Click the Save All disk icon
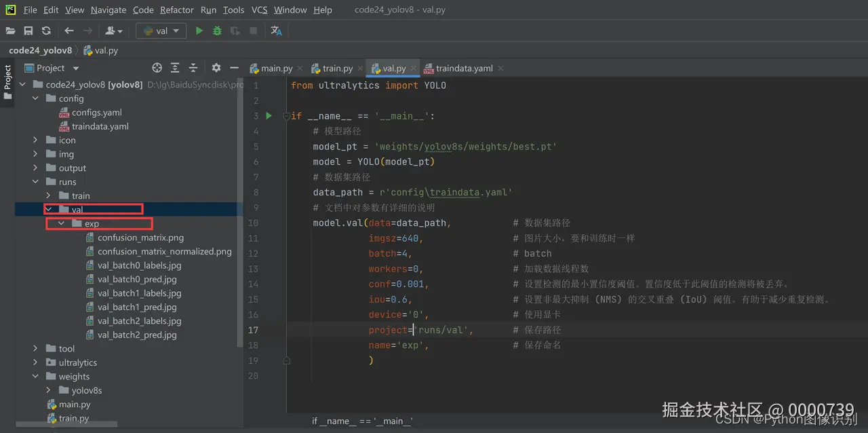The width and height of the screenshot is (868, 433). pos(28,31)
